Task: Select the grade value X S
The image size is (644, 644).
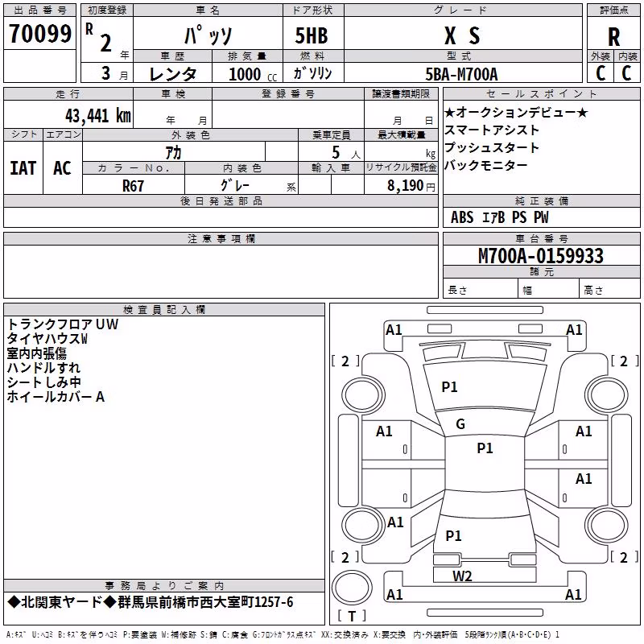Action: pyautogui.click(x=462, y=35)
